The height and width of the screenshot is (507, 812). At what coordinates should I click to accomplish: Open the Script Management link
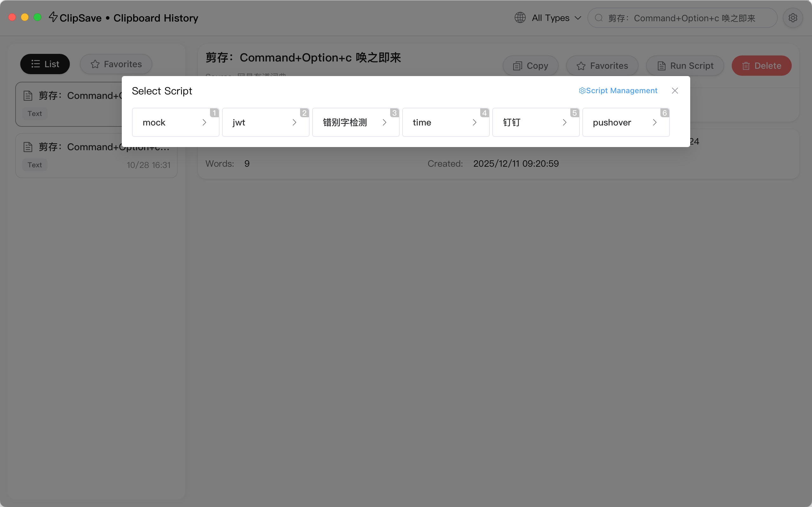coord(618,91)
